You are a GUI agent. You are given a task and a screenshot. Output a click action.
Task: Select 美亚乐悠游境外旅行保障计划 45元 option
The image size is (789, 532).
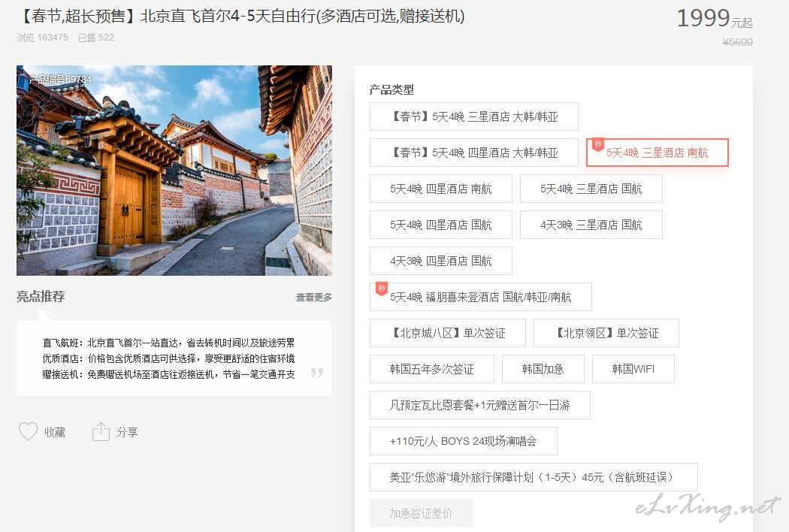click(534, 477)
